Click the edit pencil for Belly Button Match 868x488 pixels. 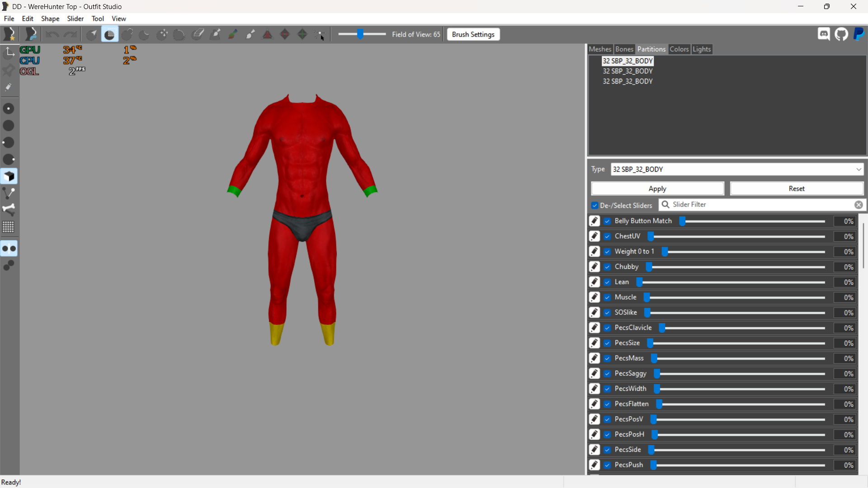[x=594, y=221]
